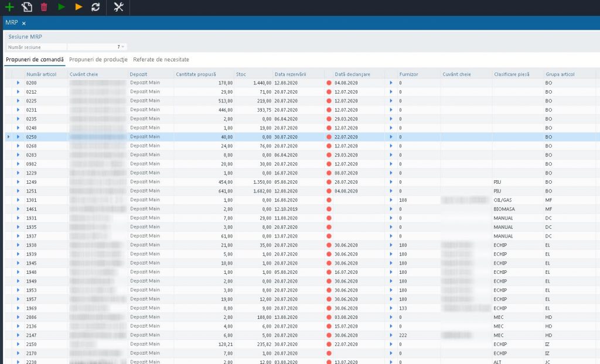600x364 pixels.
Task: Expand row 0212 using its left arrow
Action: pyautogui.click(x=18, y=92)
